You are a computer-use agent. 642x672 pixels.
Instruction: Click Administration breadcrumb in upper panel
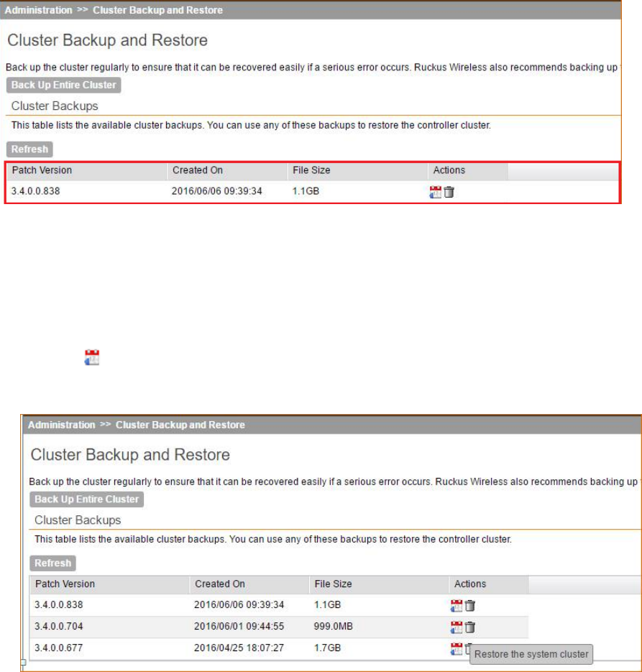[39, 10]
